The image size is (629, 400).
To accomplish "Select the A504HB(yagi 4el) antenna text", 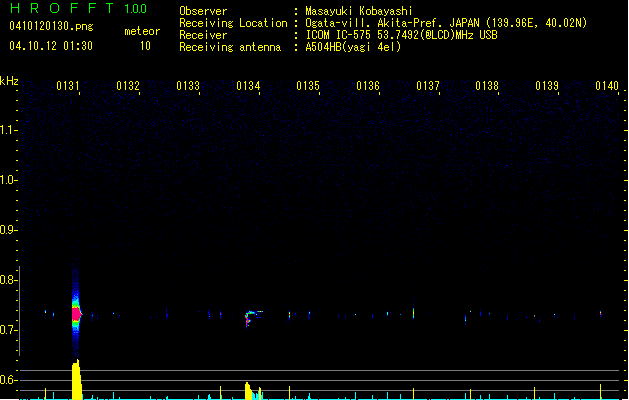I will coord(353,47).
